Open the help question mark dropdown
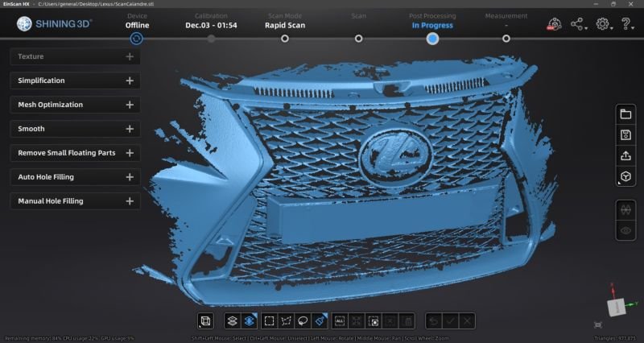644x343 pixels. [x=627, y=24]
